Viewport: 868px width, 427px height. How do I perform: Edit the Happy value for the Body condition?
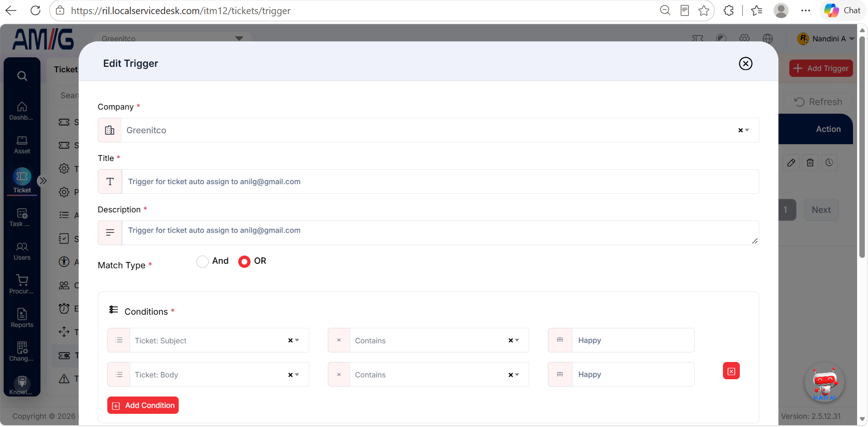[633, 375]
